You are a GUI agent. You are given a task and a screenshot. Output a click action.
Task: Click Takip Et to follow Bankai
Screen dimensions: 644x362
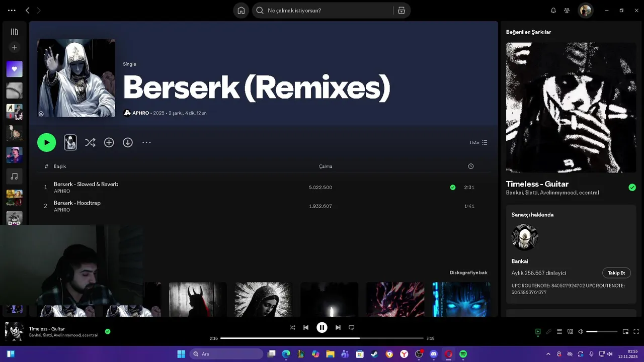[616, 273]
